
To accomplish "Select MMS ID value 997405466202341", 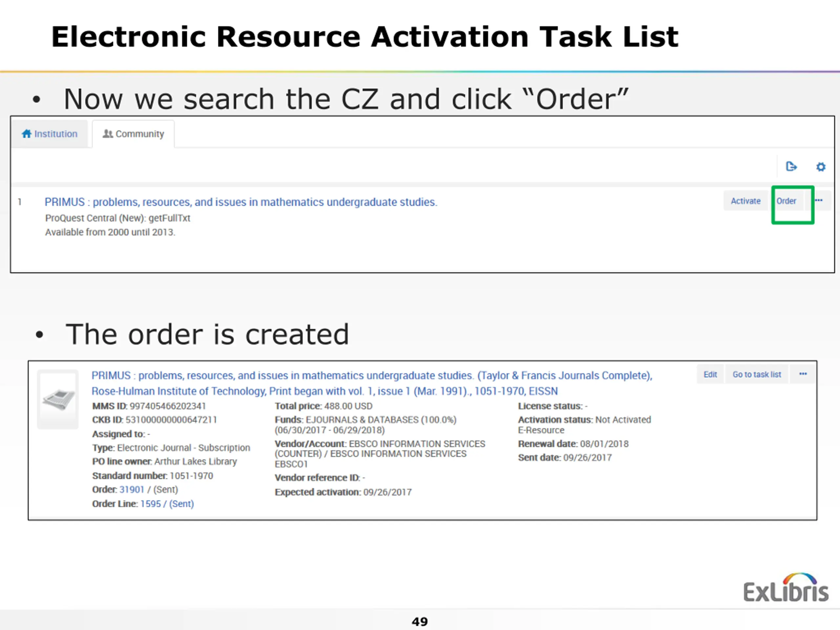I will pos(168,406).
